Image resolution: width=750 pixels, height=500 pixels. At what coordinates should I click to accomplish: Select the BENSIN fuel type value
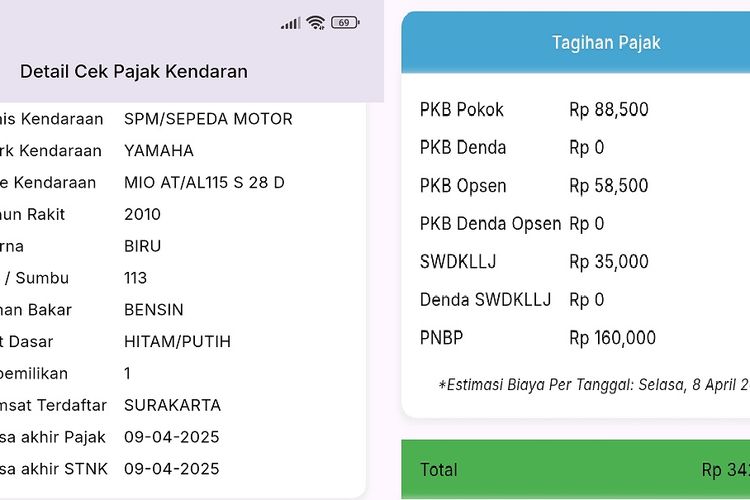(154, 310)
